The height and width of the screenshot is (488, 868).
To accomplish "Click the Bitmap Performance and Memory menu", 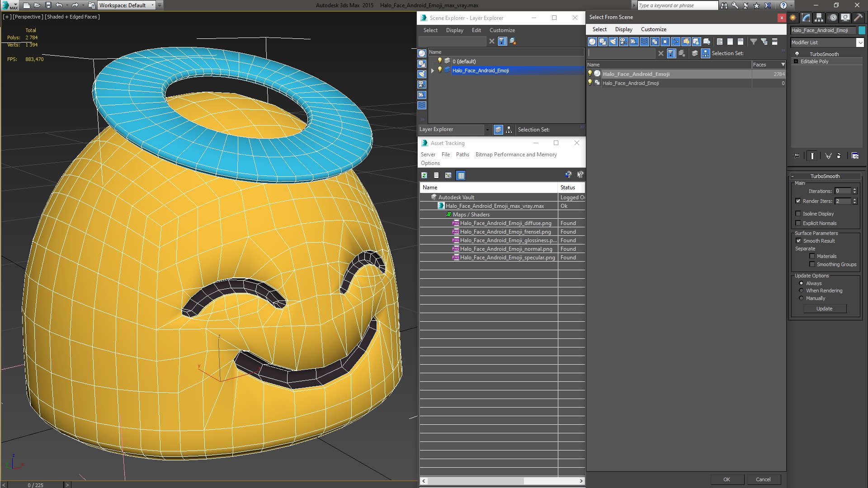I will [516, 155].
